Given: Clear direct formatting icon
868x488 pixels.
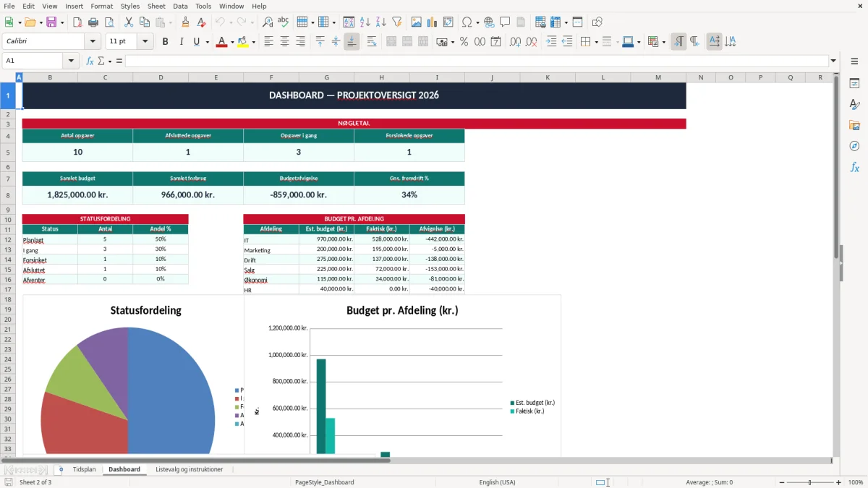Looking at the screenshot, I should coord(201,22).
